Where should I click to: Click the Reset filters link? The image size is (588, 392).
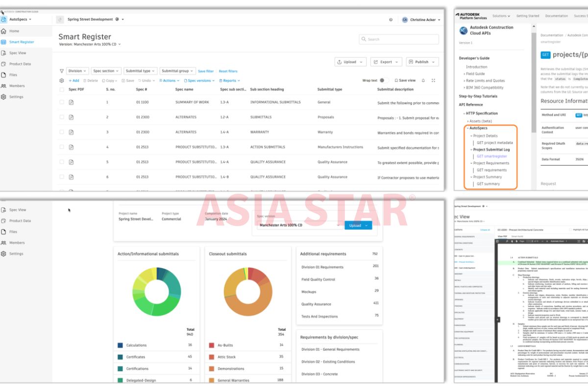pos(228,71)
